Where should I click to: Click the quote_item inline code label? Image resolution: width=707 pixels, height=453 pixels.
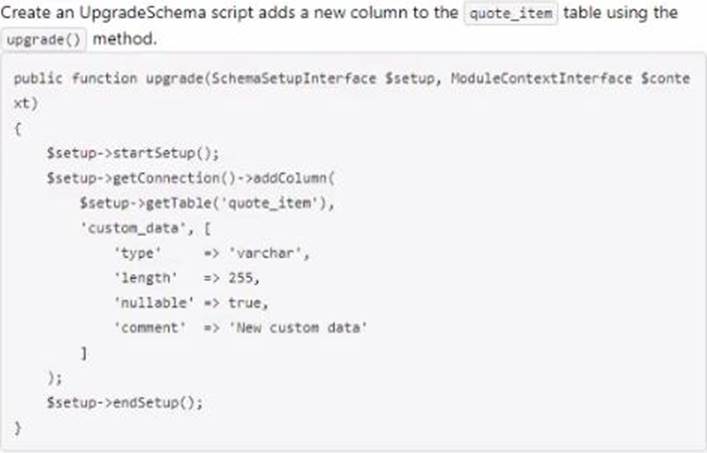click(x=511, y=13)
